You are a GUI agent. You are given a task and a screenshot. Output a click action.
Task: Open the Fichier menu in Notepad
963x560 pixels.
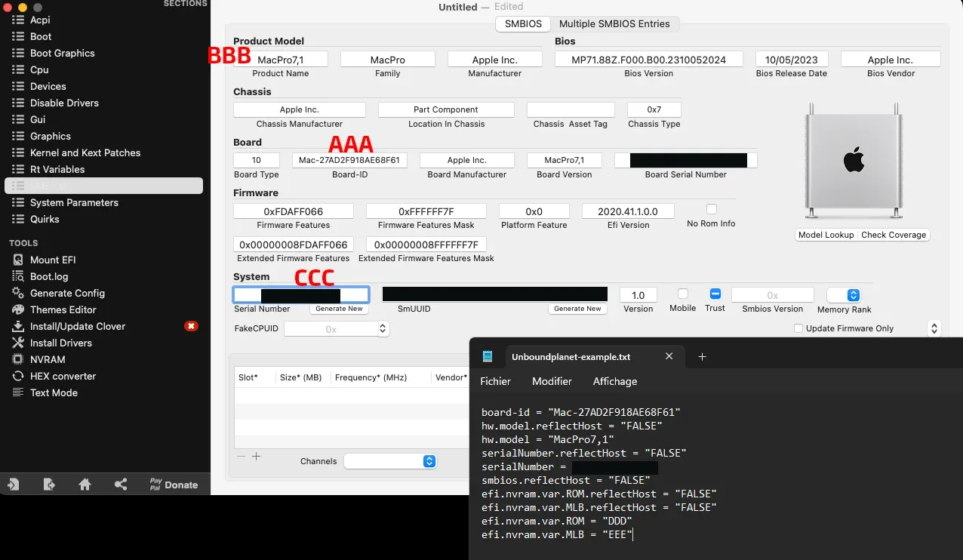495,381
